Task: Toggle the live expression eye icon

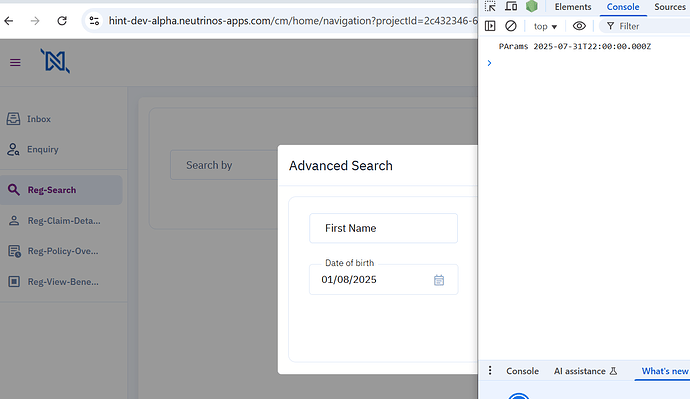Action: tap(579, 26)
